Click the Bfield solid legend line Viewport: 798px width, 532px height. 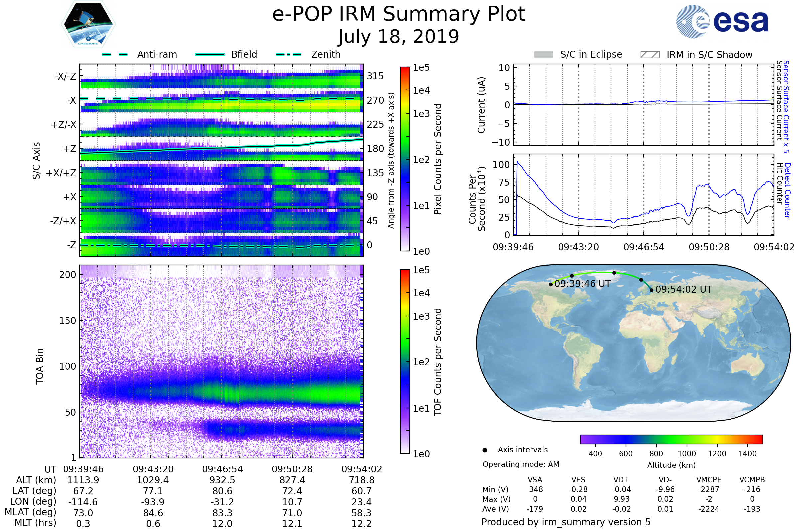210,54
